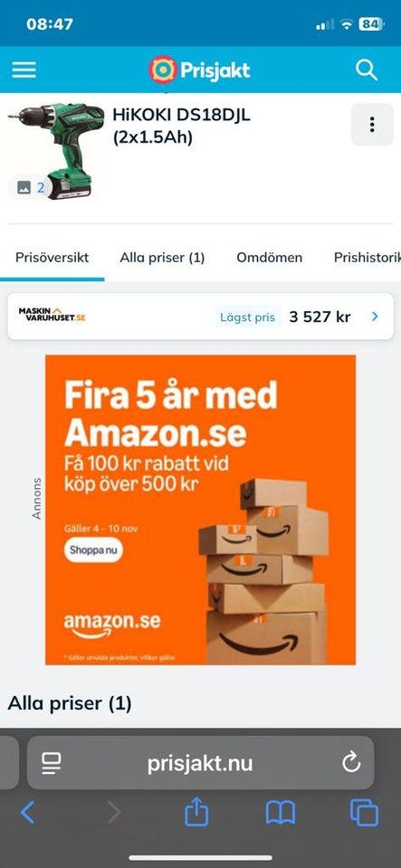401x868 pixels.
Task: Tap the search magnifier icon
Action: 366,70
